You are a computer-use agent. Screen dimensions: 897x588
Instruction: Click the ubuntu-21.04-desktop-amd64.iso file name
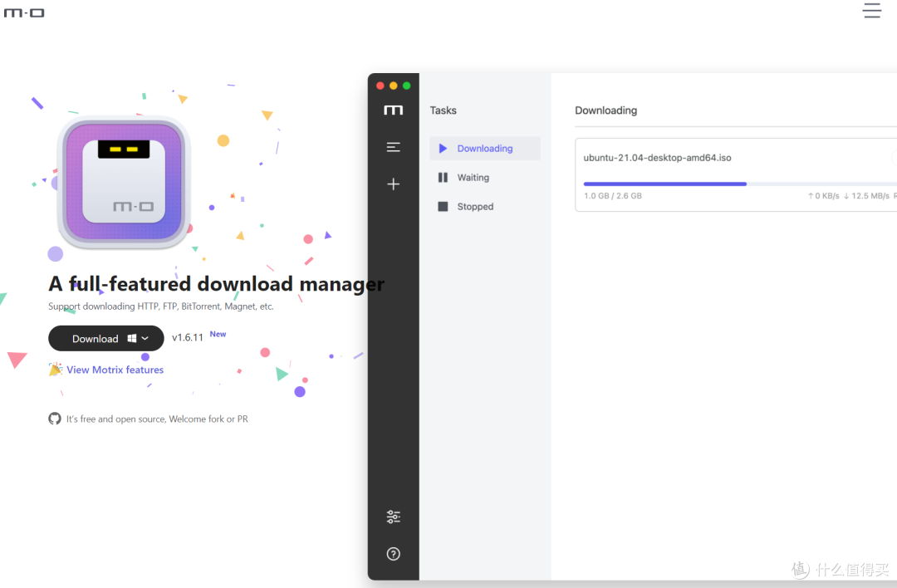pyautogui.click(x=657, y=158)
